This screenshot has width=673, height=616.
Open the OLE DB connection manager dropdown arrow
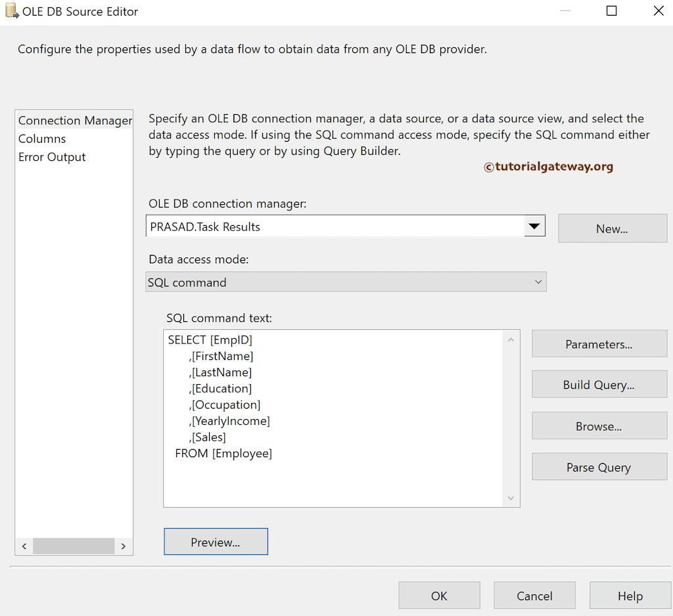[x=536, y=225]
